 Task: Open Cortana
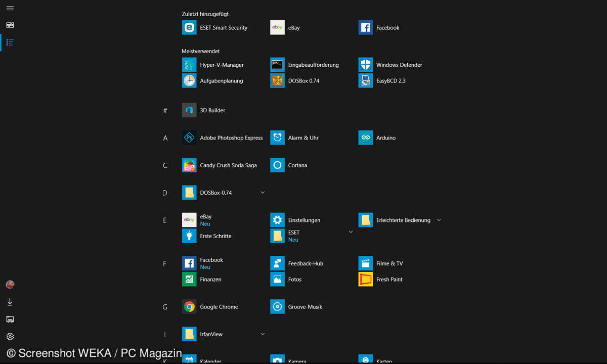[x=289, y=165]
